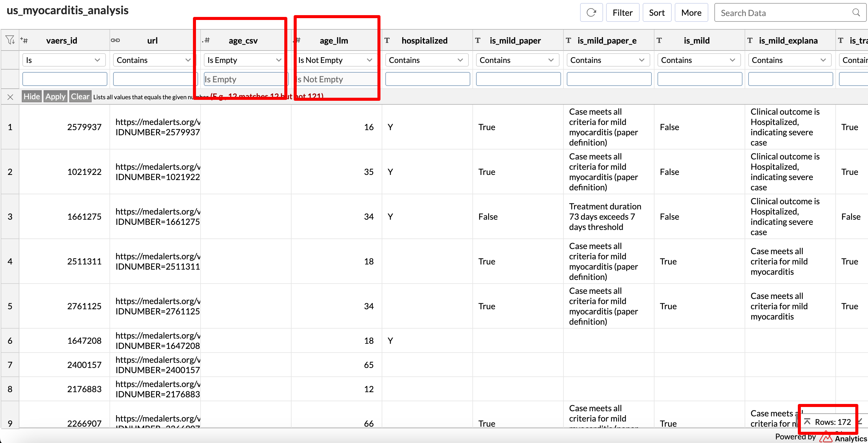Open the Filter menu button

coord(622,13)
